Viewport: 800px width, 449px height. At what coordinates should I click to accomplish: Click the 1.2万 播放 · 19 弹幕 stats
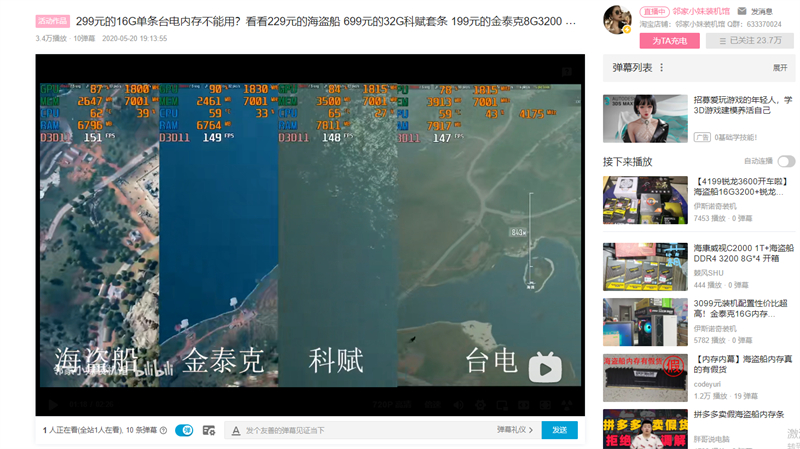726,396
